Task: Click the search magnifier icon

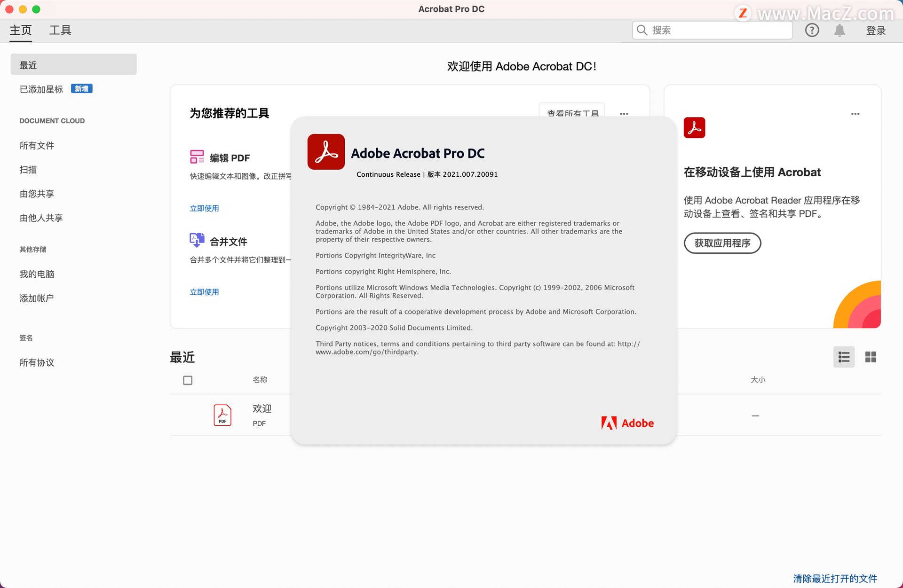Action: [642, 30]
